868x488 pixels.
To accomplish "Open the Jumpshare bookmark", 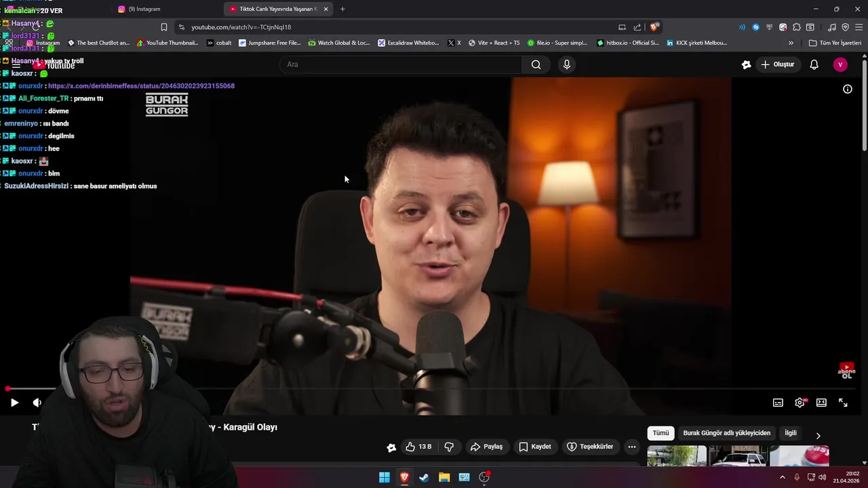I will [270, 43].
